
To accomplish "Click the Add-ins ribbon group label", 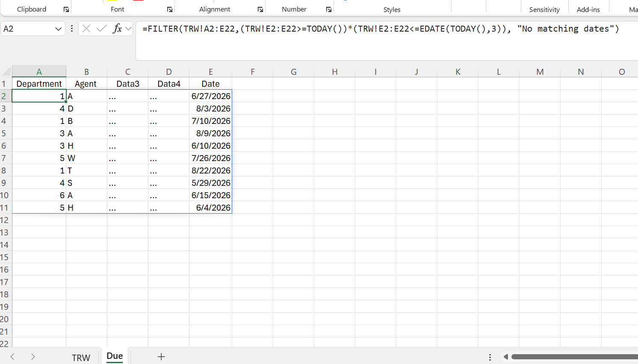I will pyautogui.click(x=588, y=9).
